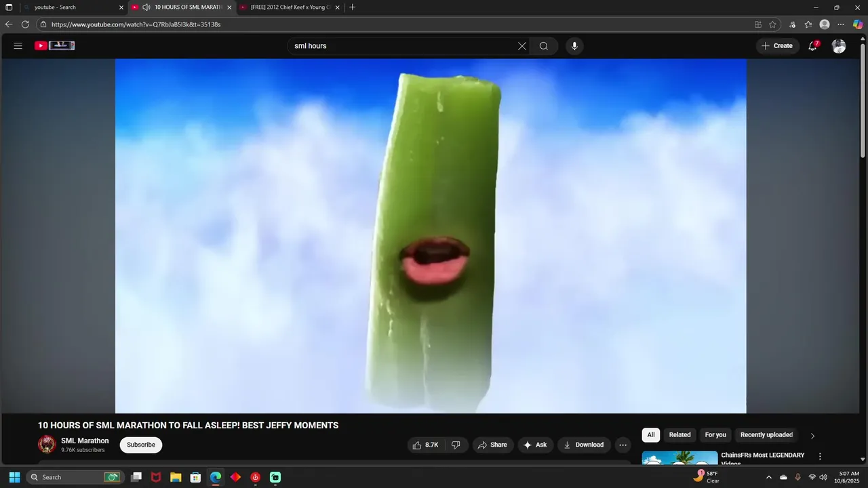Open File Explorer from taskbar
This screenshot has width=868, height=488.
click(176, 477)
